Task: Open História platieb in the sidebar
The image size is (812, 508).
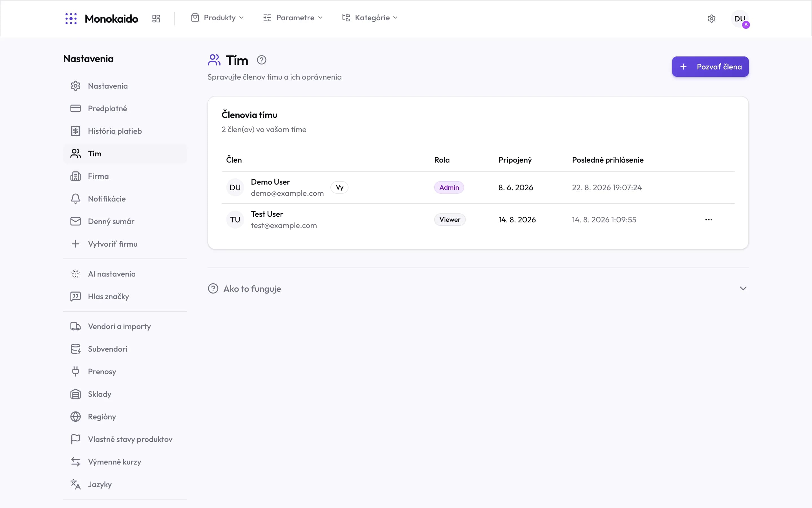Action: click(x=125, y=131)
